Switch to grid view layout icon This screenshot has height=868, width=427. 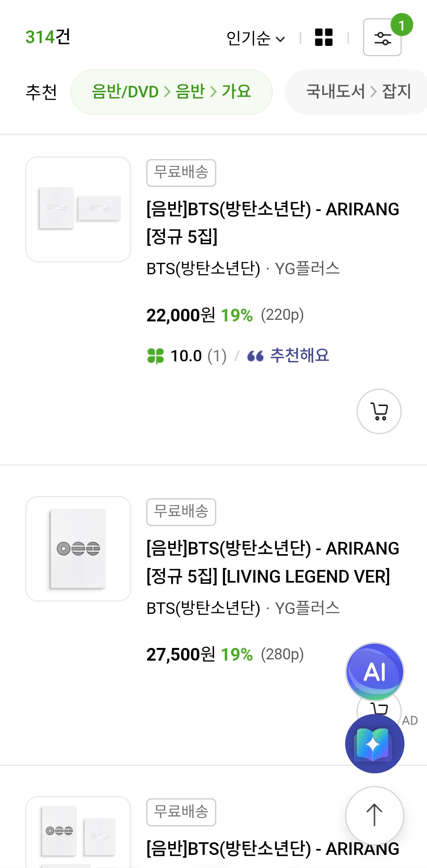click(x=323, y=38)
